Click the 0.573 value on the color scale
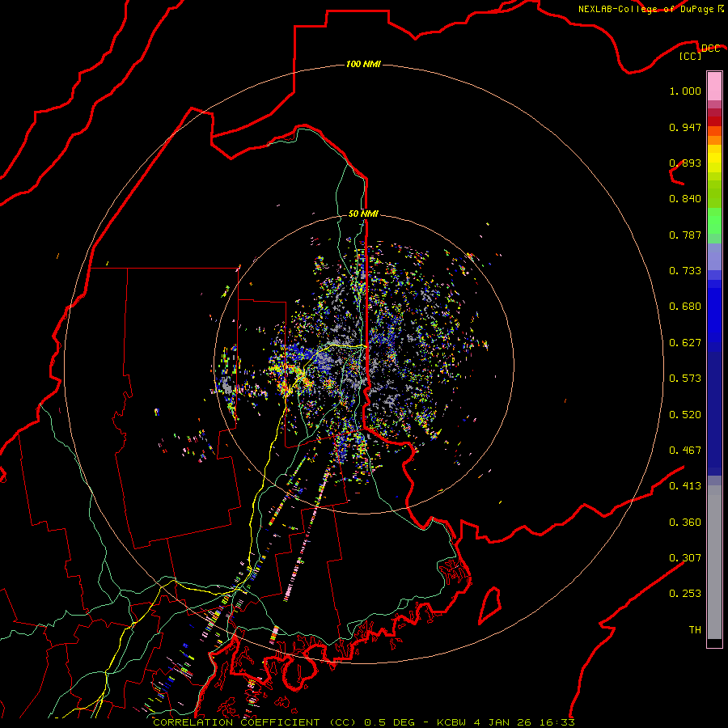The image size is (728, 728). (685, 379)
